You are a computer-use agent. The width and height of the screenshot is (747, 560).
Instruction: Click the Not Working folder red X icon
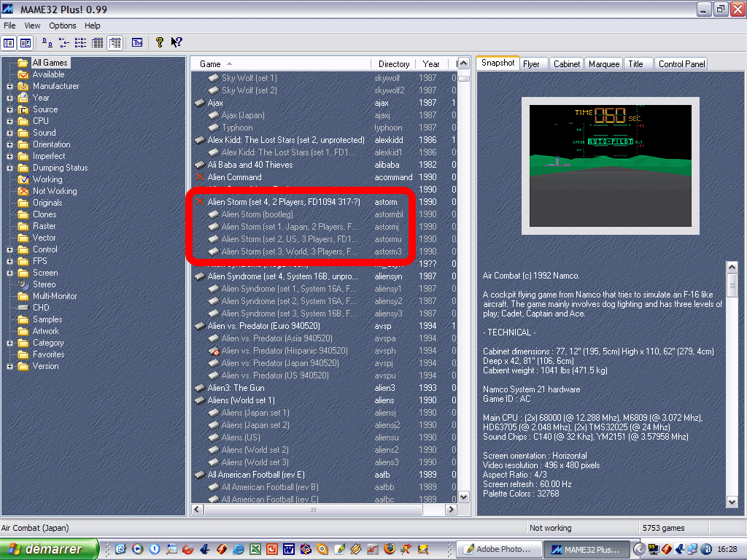pos(23,191)
